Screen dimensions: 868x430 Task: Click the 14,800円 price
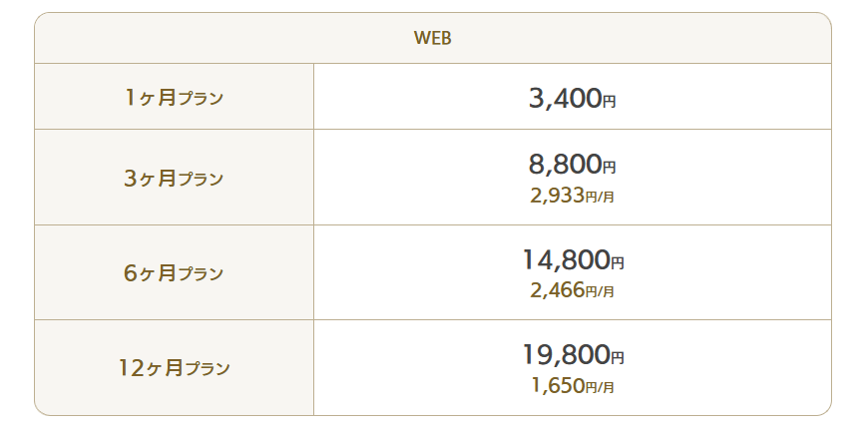pos(573,259)
